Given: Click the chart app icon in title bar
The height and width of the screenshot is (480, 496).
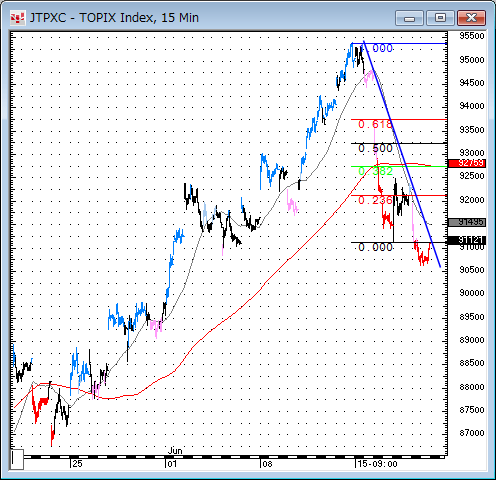Looking at the screenshot, I should coord(17,18).
